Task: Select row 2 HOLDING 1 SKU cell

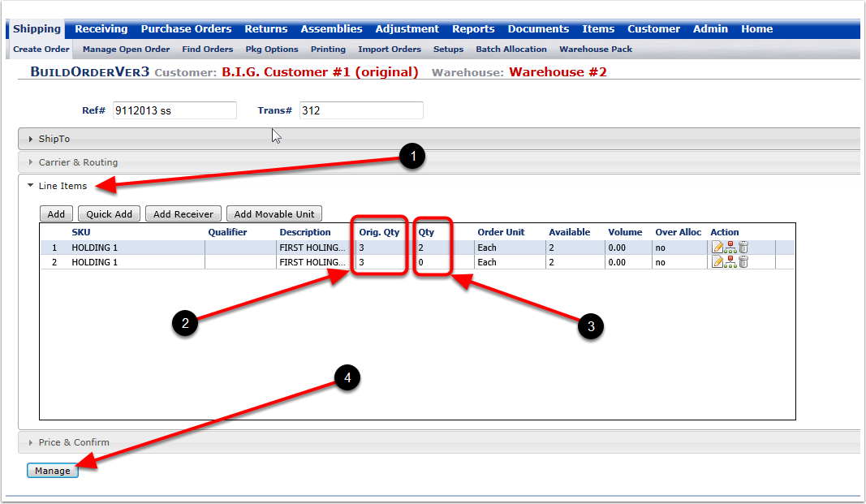Action: (x=136, y=261)
